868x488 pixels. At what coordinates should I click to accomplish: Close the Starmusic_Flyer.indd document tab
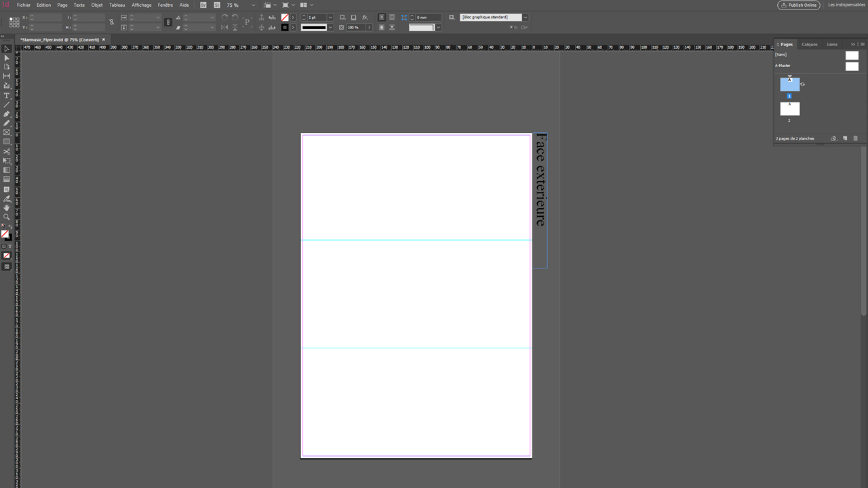[104, 39]
